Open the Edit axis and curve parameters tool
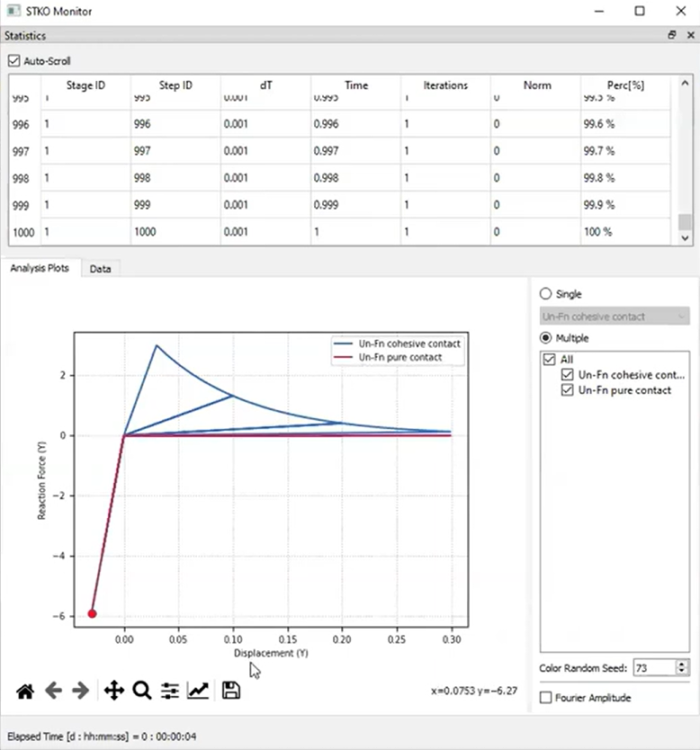Image resolution: width=700 pixels, height=750 pixels. pyautogui.click(x=198, y=691)
